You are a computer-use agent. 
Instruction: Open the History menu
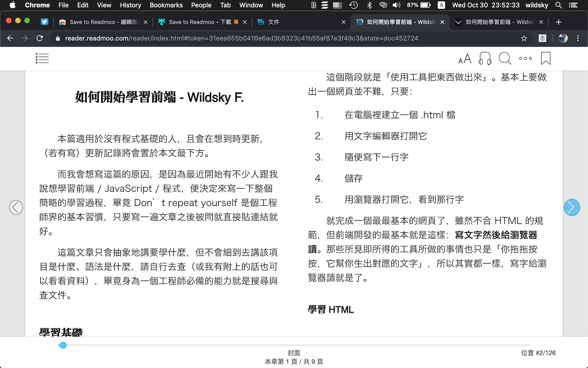[x=130, y=5]
